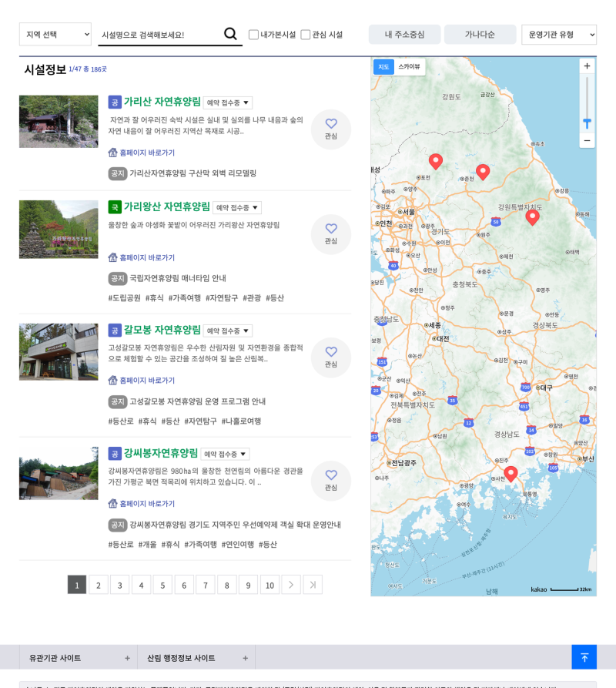The image size is (616, 688).
Task: Open 예약 접수중 dropdown for 갈모봉 자연휴양림
Action: pyautogui.click(x=228, y=331)
